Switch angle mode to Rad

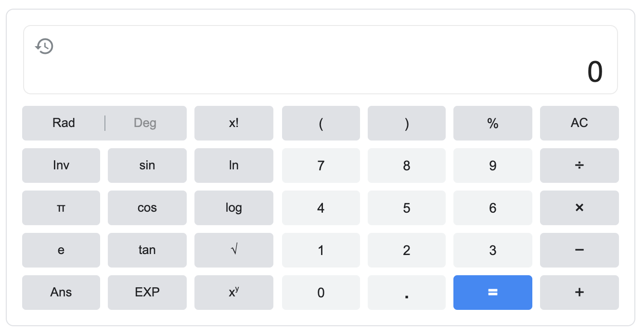[x=64, y=123]
